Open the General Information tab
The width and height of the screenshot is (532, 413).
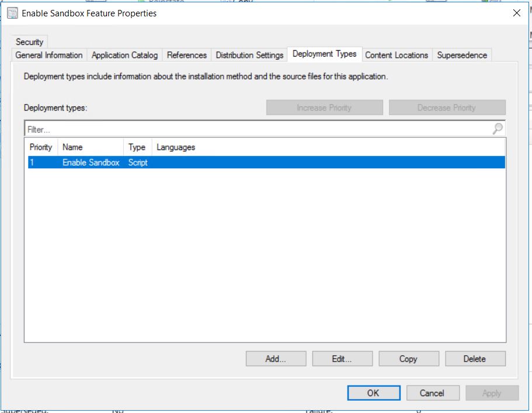[48, 55]
